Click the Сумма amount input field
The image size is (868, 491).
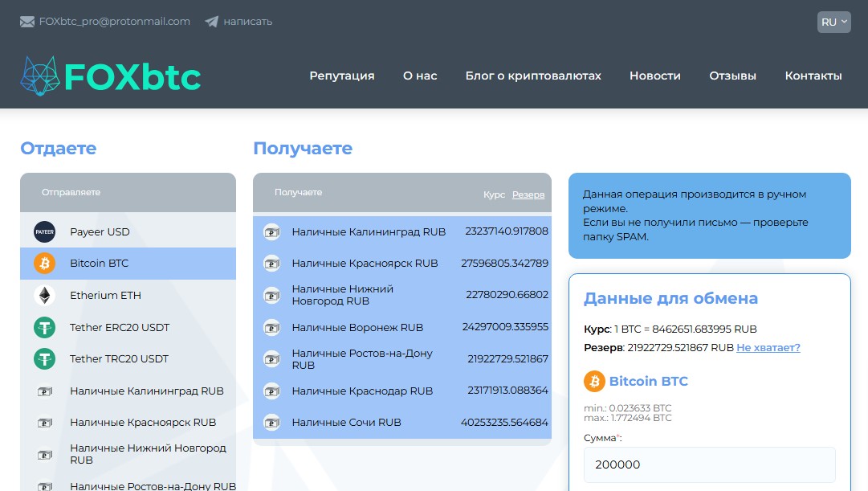click(710, 464)
